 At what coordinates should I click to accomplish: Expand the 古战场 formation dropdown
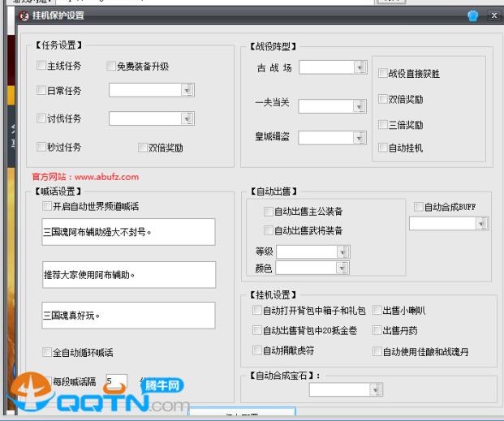pyautogui.click(x=360, y=67)
